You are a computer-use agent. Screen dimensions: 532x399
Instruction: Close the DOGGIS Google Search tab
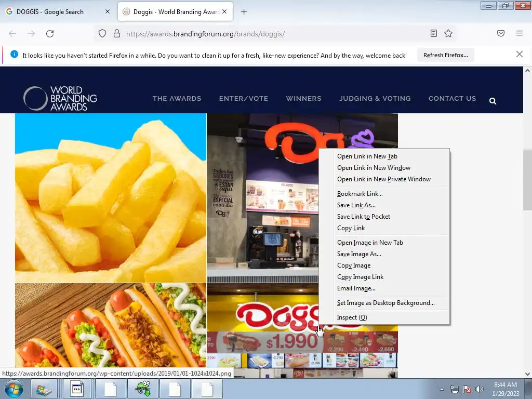pos(107,11)
